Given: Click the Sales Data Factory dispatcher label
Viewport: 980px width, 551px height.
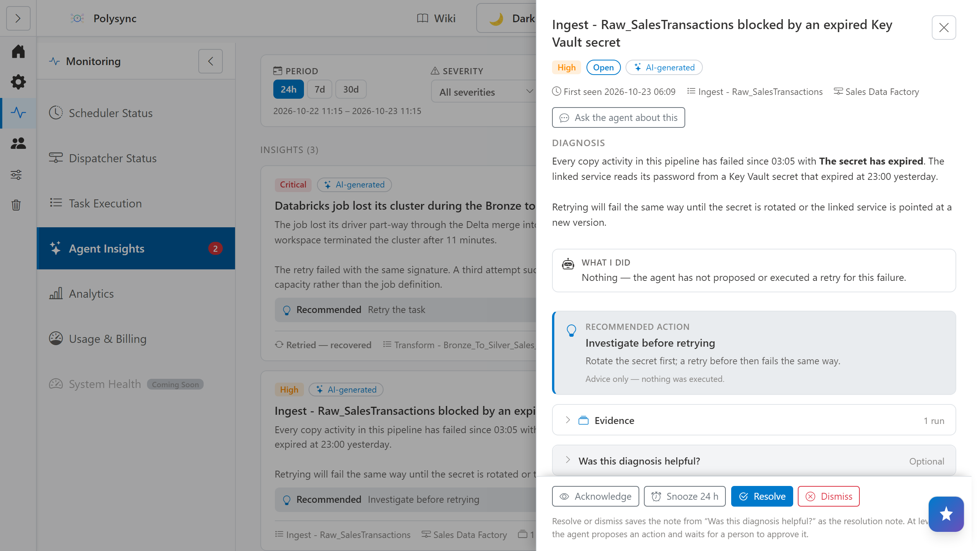Looking at the screenshot, I should [x=877, y=92].
